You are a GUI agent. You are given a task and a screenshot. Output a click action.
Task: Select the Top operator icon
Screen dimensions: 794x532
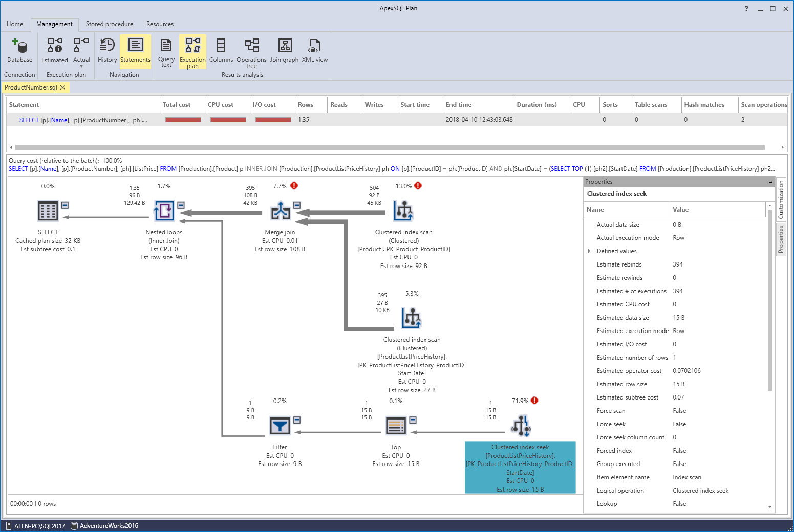coord(396,426)
